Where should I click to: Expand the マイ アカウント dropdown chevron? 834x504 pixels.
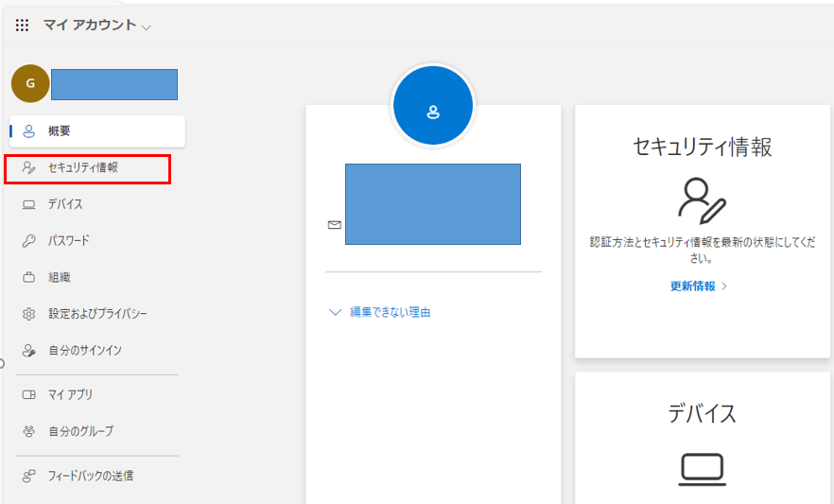click(147, 27)
